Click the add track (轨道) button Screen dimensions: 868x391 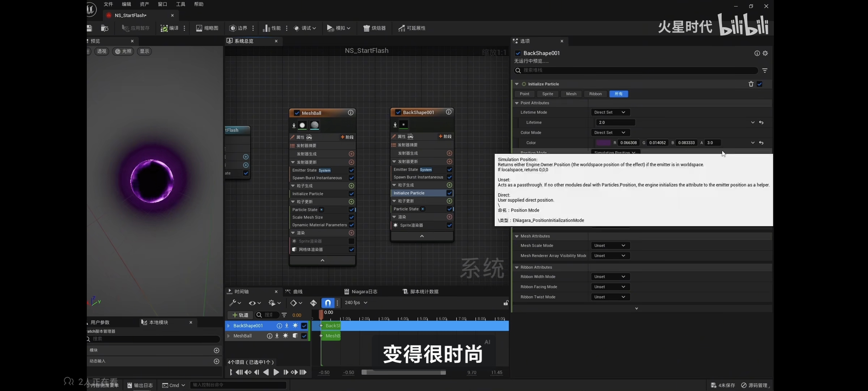pyautogui.click(x=240, y=315)
